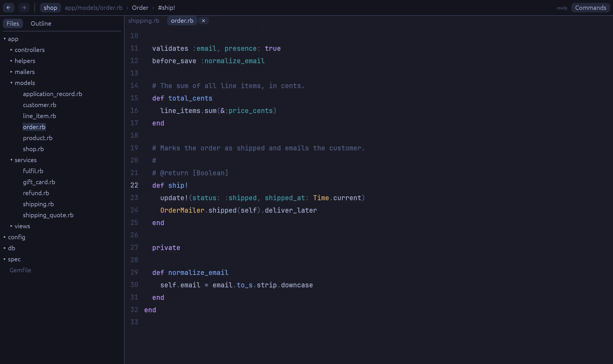Click 'validates :email' on line 11
The width and height of the screenshot is (613, 364).
click(x=184, y=49)
